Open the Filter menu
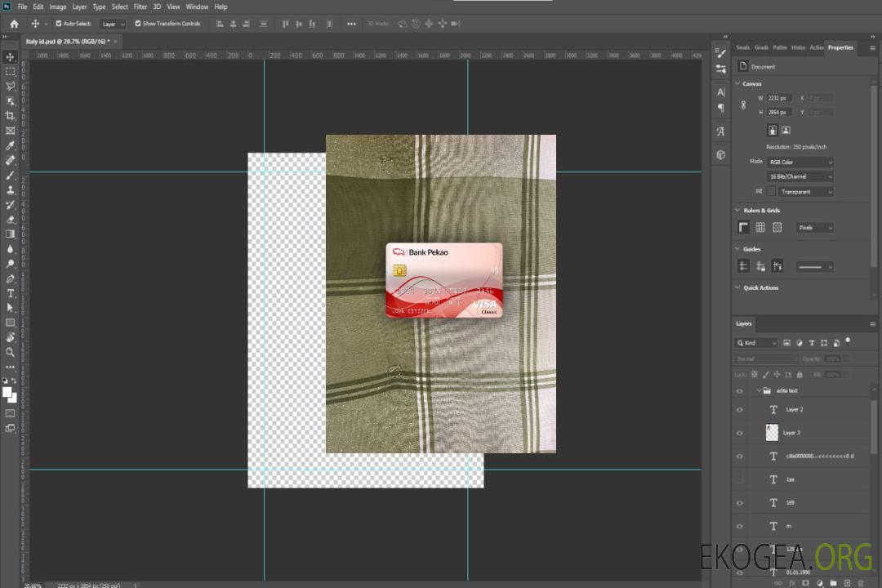882x588 pixels. [140, 7]
